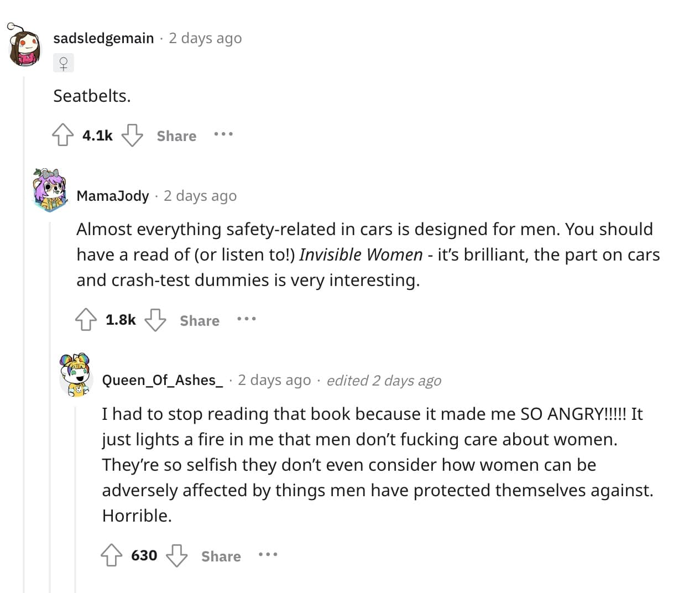Open the three-dot menu next to the 1.8k Share button
The image size is (700, 593).
pyautogui.click(x=247, y=319)
